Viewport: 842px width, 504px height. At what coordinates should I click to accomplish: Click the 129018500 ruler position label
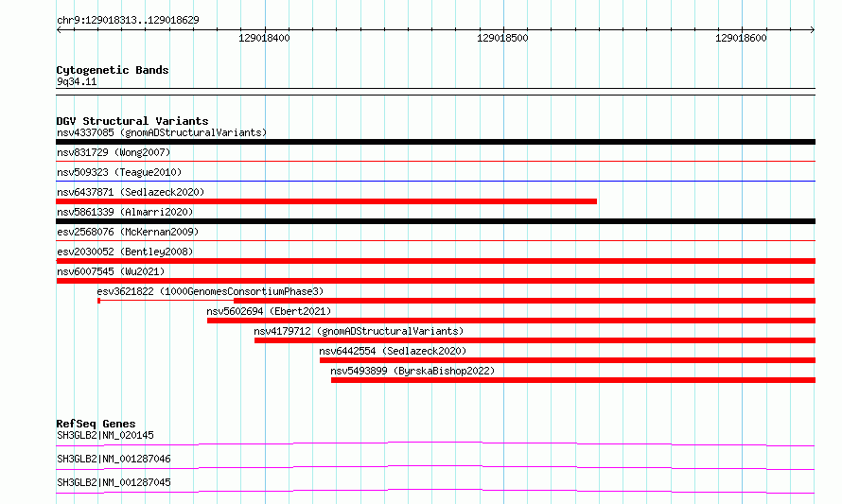pos(502,38)
